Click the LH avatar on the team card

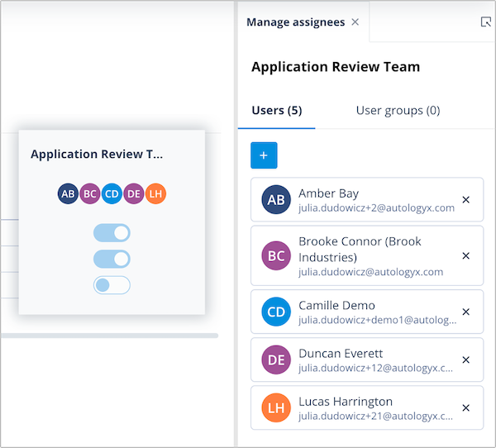(x=155, y=193)
